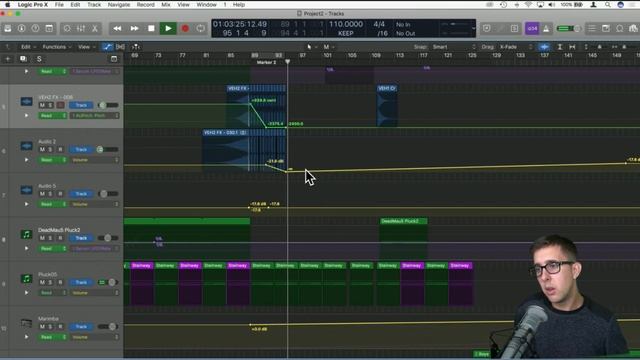Record-enable the Marimba track

coord(60,327)
